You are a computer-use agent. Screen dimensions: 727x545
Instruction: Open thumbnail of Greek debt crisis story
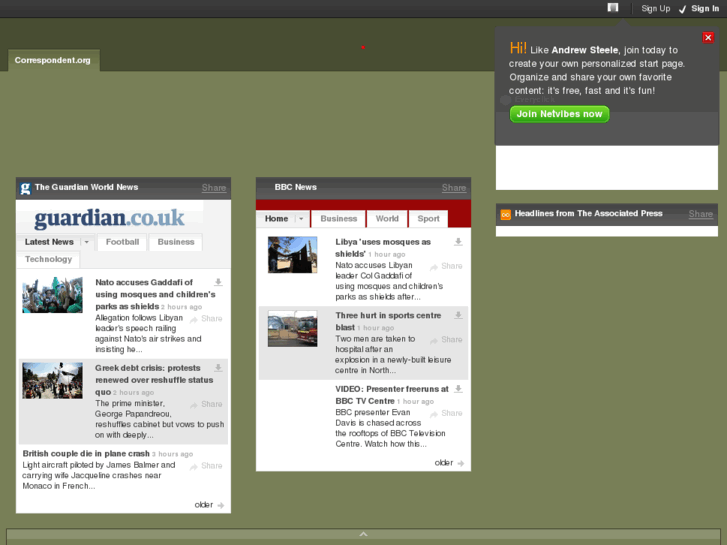(x=52, y=381)
